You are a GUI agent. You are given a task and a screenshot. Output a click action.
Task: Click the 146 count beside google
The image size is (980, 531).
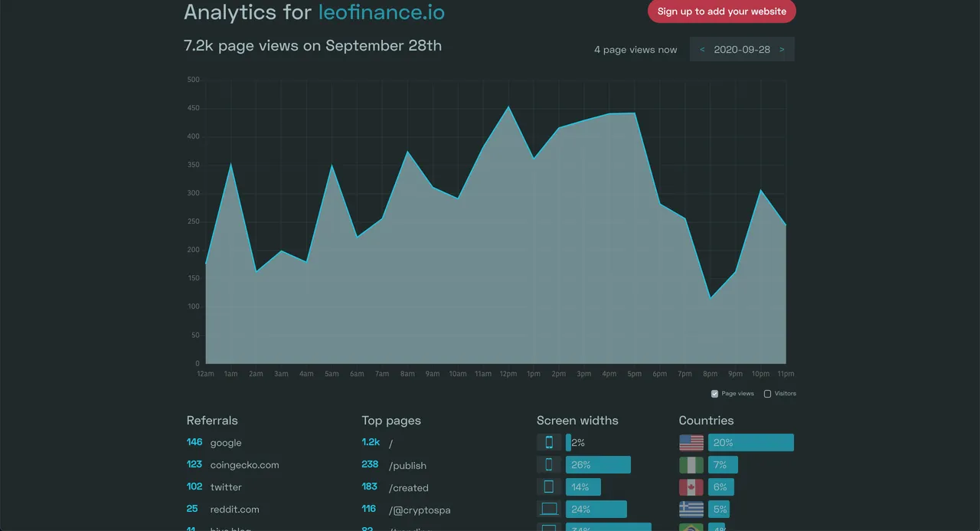(194, 442)
